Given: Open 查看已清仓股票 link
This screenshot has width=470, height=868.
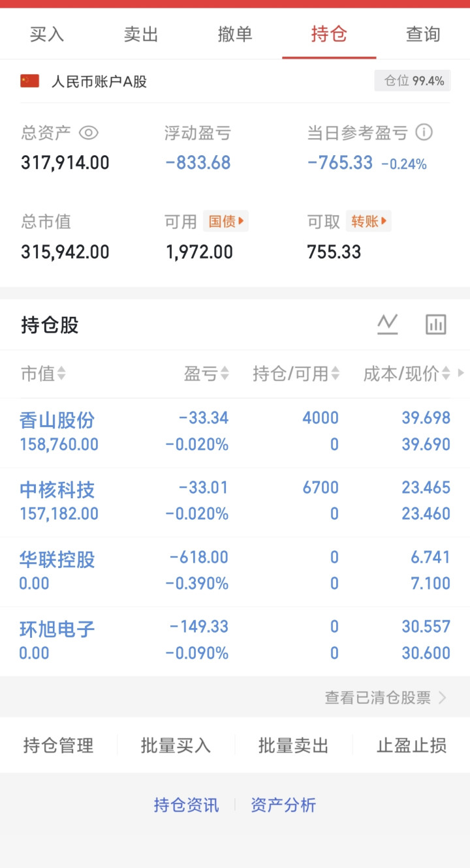Looking at the screenshot, I should 385,698.
